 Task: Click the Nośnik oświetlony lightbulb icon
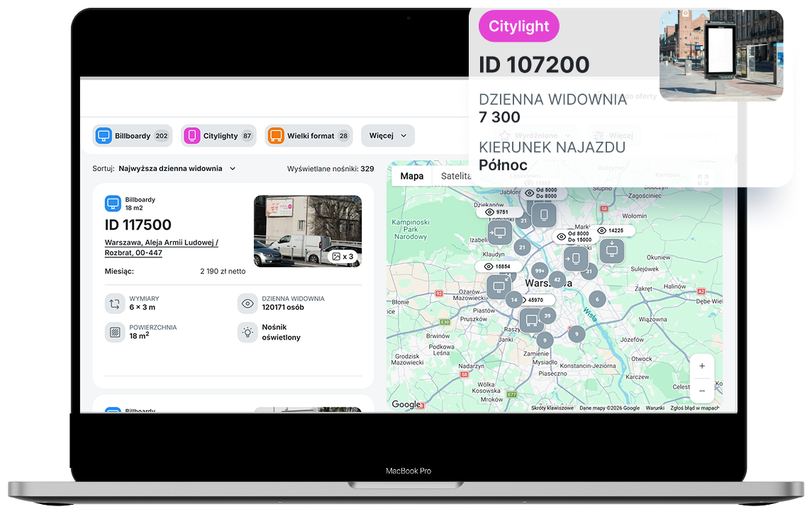(x=248, y=332)
